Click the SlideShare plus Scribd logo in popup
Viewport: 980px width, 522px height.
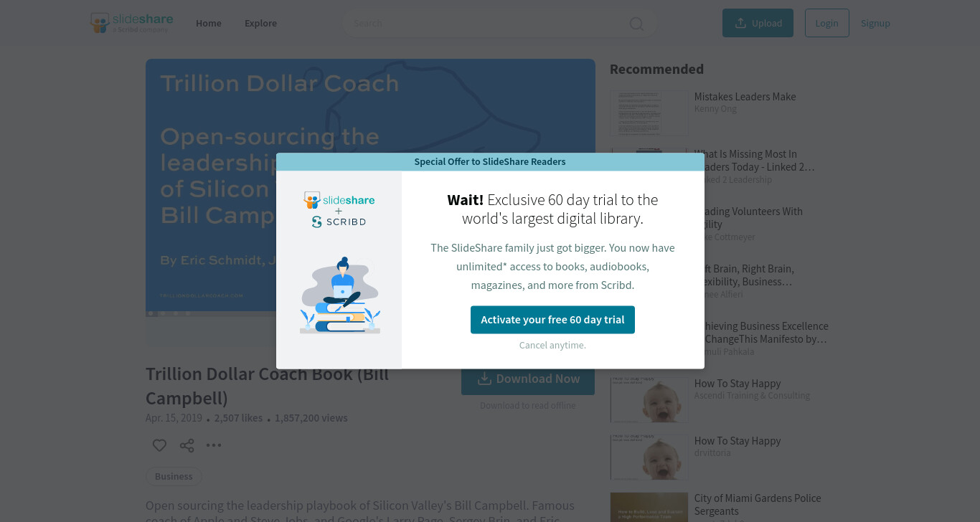click(x=339, y=209)
